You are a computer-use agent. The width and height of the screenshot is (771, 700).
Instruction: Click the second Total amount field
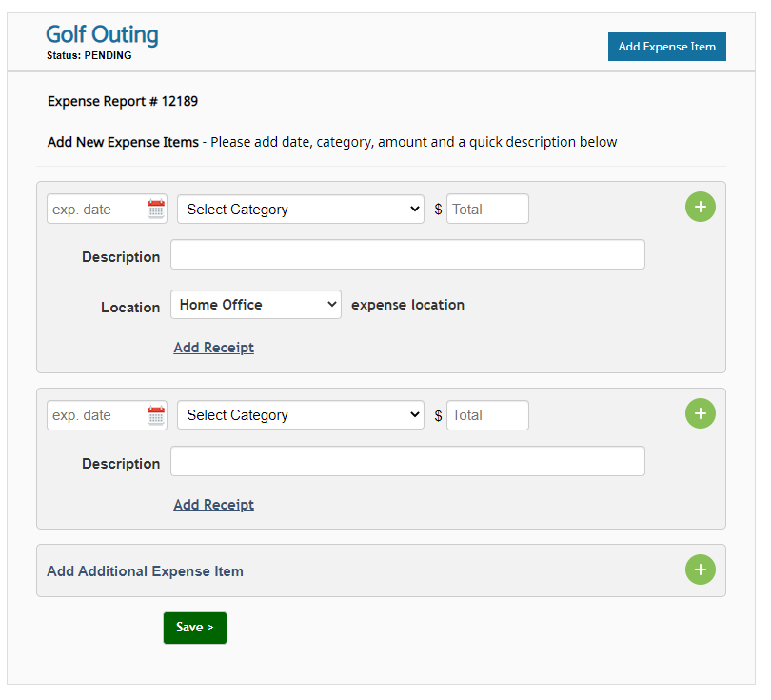[487, 415]
